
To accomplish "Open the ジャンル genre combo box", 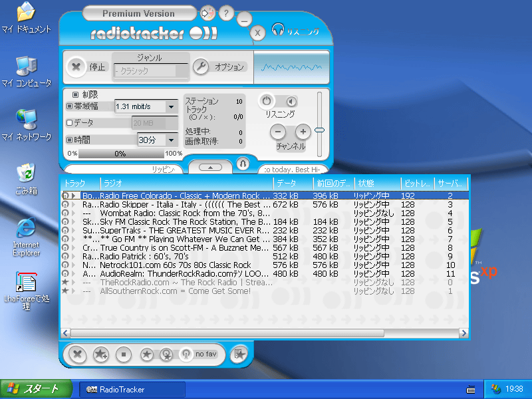I will pos(151,71).
